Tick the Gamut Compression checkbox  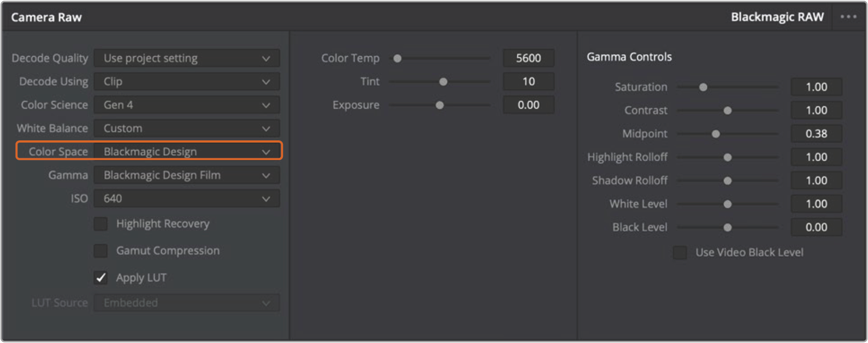coord(101,251)
